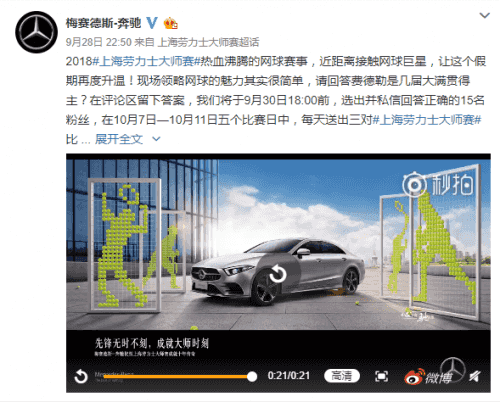Click the 秒拍 watermark logo
The width and height of the screenshot is (500, 402).
pyautogui.click(x=438, y=184)
